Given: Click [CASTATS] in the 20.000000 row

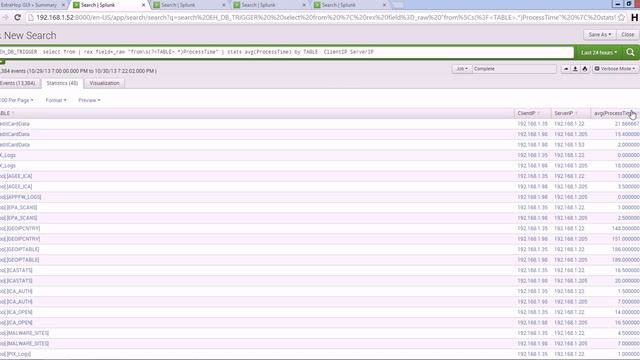Looking at the screenshot, I should (16, 281).
